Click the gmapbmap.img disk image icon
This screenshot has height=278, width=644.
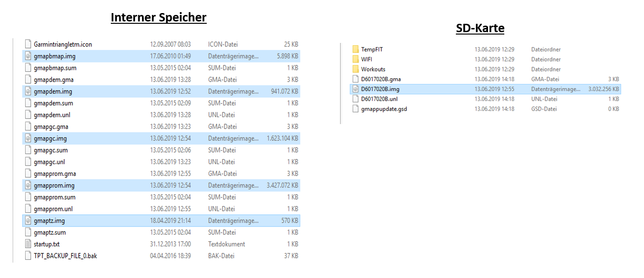point(28,56)
